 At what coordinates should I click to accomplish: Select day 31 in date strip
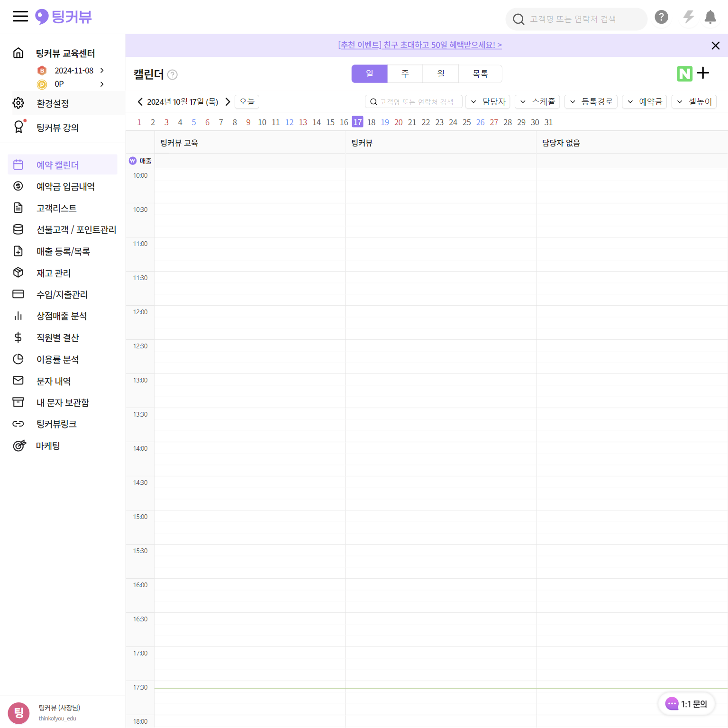coord(548,122)
